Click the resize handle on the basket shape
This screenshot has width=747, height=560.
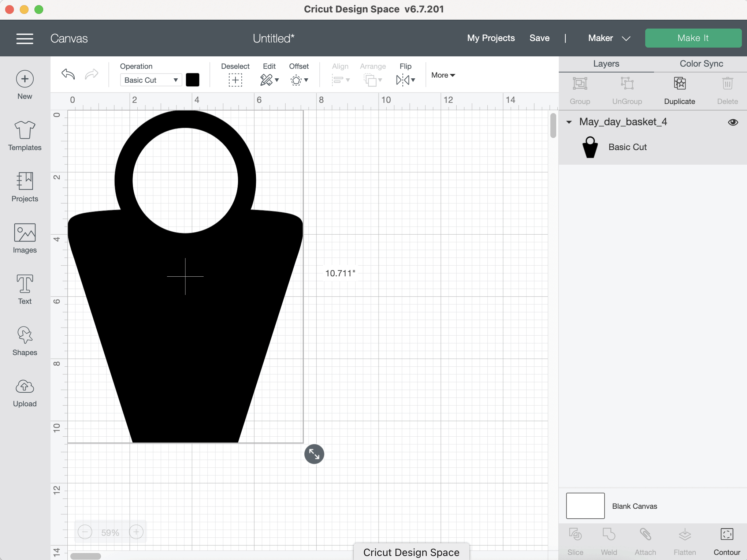pos(314,454)
